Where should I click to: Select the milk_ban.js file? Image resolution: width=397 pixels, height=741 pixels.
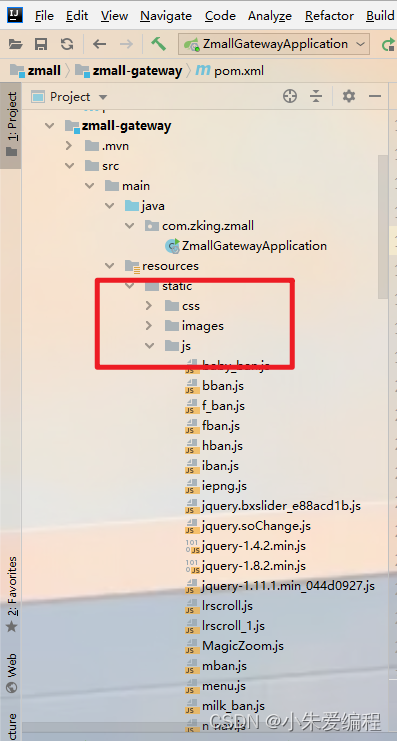pyautogui.click(x=225, y=706)
